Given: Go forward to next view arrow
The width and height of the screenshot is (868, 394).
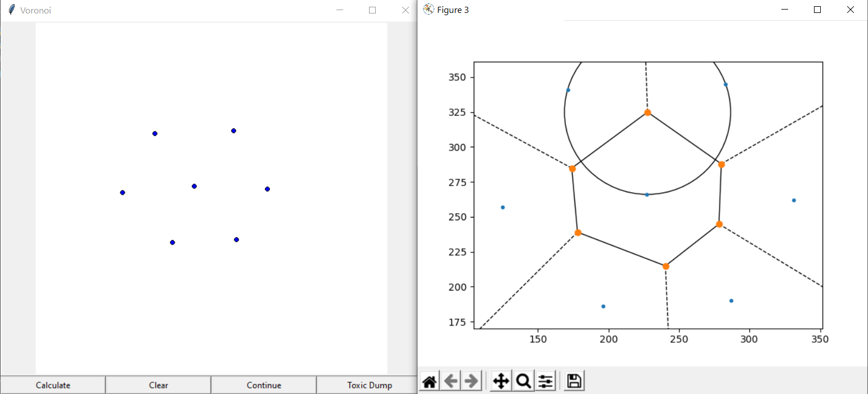Looking at the screenshot, I should click(471, 382).
